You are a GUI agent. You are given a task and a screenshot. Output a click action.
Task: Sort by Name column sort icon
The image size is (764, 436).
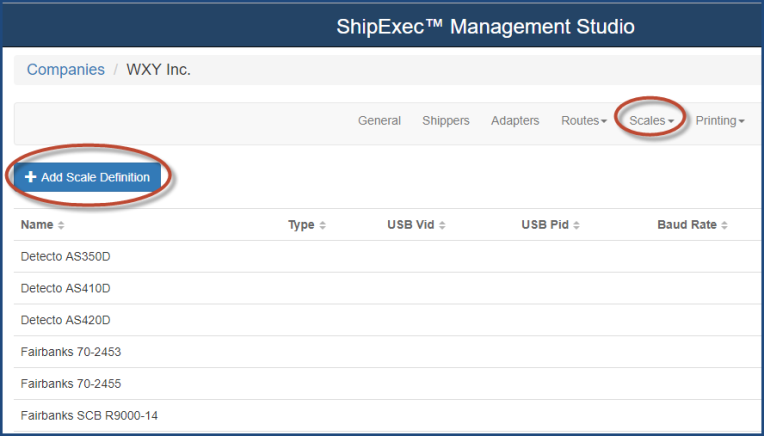(61, 226)
